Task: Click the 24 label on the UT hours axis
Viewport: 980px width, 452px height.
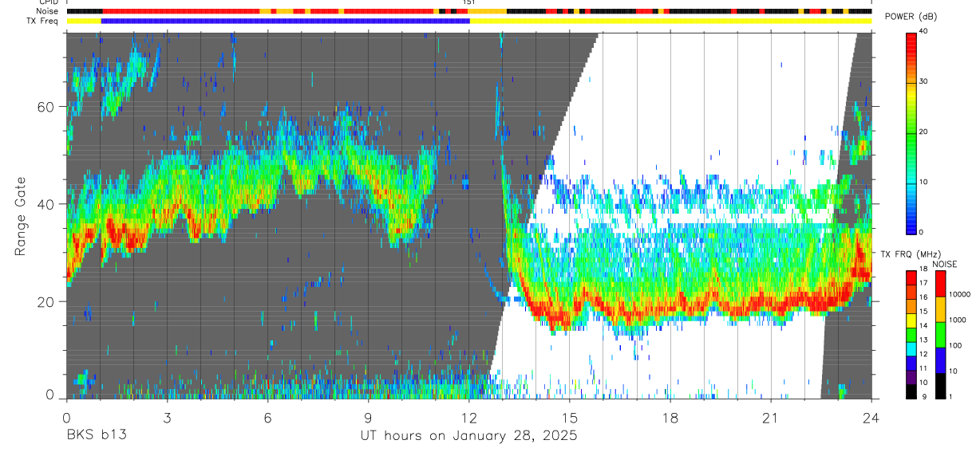Action: pyautogui.click(x=871, y=418)
